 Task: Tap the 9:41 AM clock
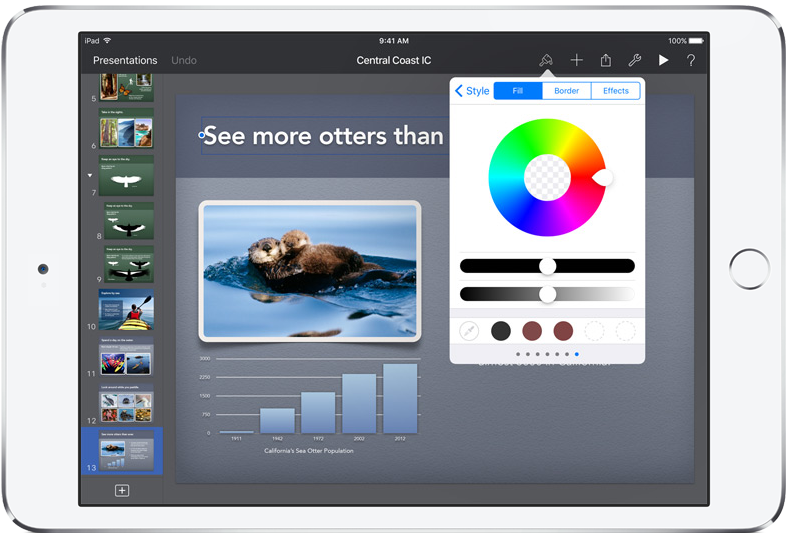coord(394,41)
